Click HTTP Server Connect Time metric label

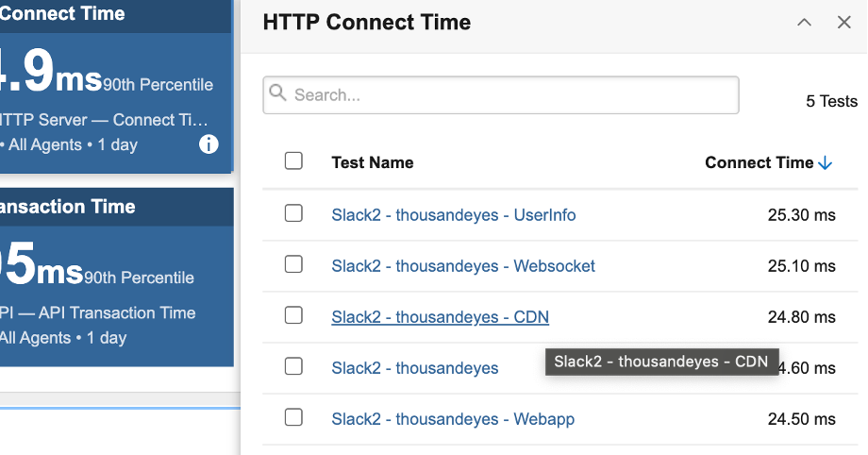pyautogui.click(x=104, y=120)
